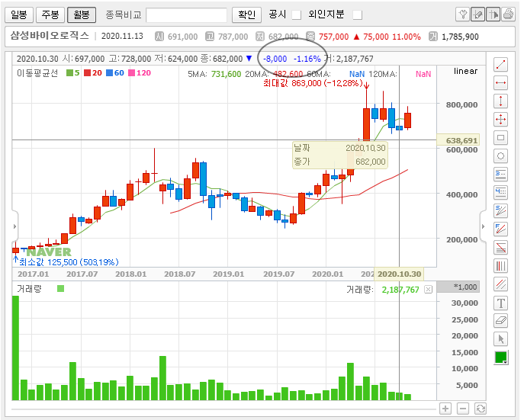The image size is (524, 420).
Task: Click the 거래량 green legend swatch
Action: 60,288
